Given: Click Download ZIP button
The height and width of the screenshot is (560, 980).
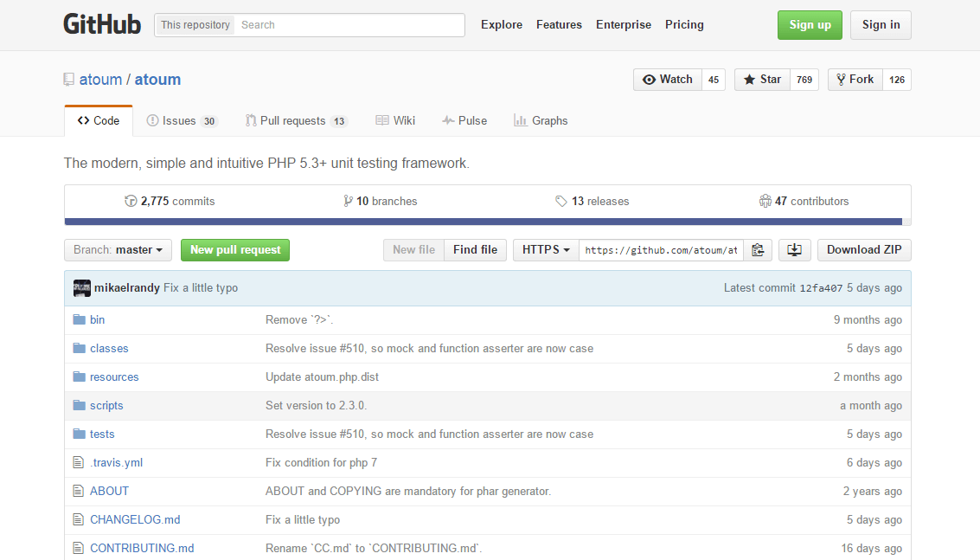Looking at the screenshot, I should coord(864,249).
